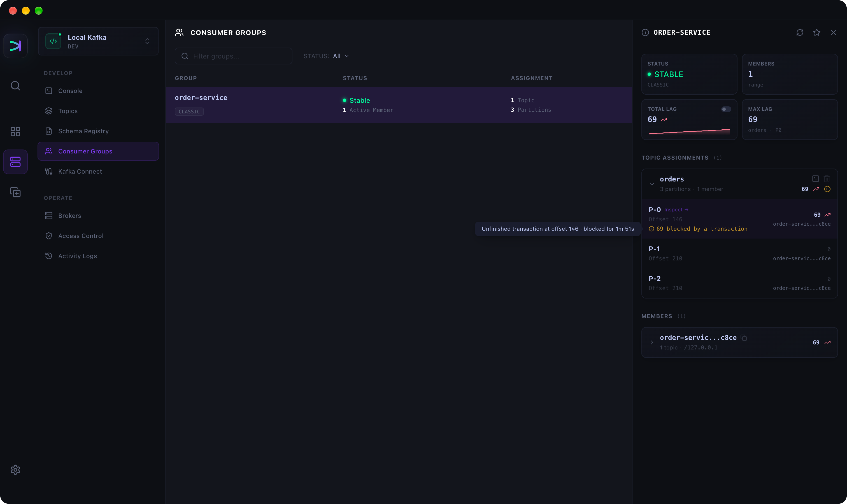Open Activity Logs page
The height and width of the screenshot is (504, 847).
pos(98,256)
